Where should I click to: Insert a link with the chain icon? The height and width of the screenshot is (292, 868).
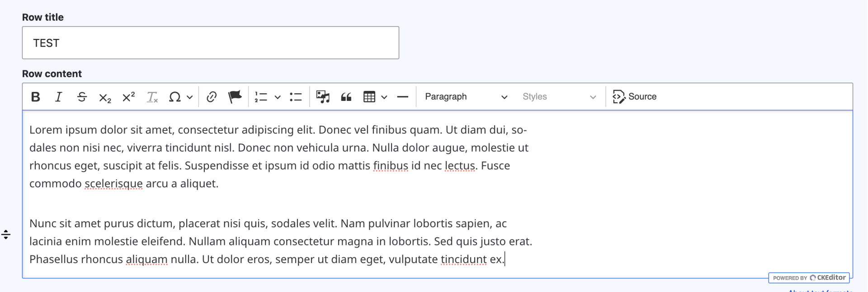pyautogui.click(x=211, y=97)
